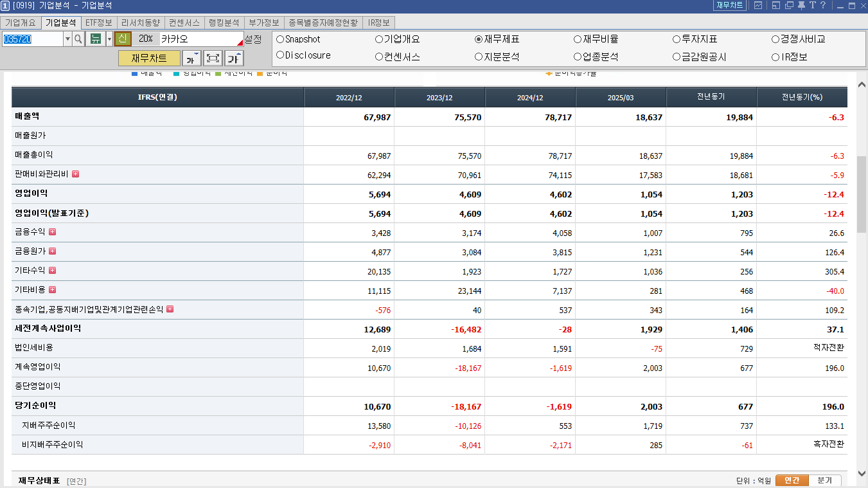The width and height of the screenshot is (868, 488).
Task: Switch to the 기업개요 tab
Action: click(x=21, y=23)
